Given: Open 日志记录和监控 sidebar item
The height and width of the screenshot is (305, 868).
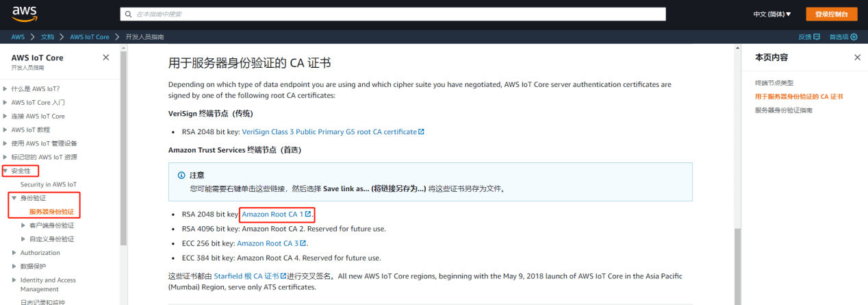Looking at the screenshot, I should 43,302.
